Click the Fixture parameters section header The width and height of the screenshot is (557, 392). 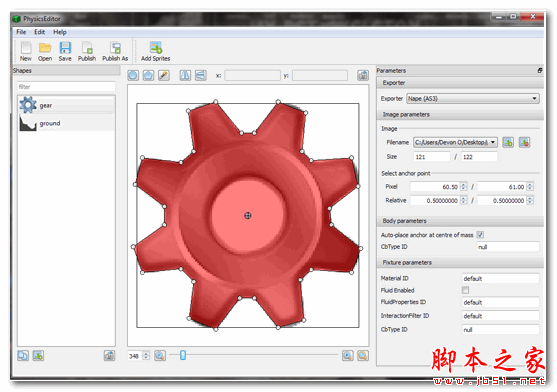click(460, 262)
